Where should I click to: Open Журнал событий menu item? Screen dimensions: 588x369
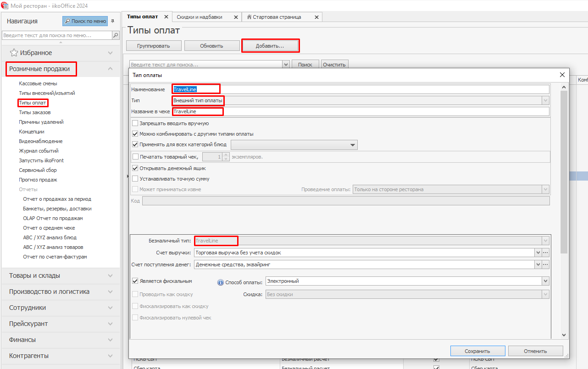39,151
